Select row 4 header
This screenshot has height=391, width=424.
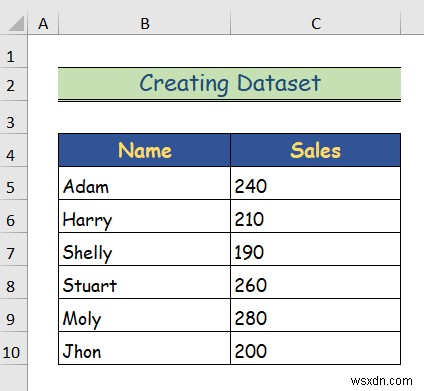pos(13,150)
